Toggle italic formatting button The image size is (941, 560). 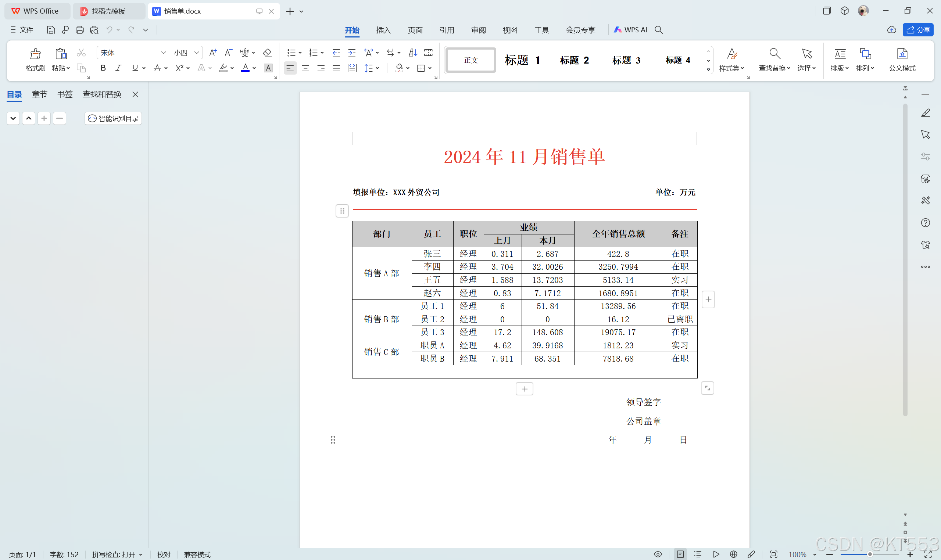(118, 68)
